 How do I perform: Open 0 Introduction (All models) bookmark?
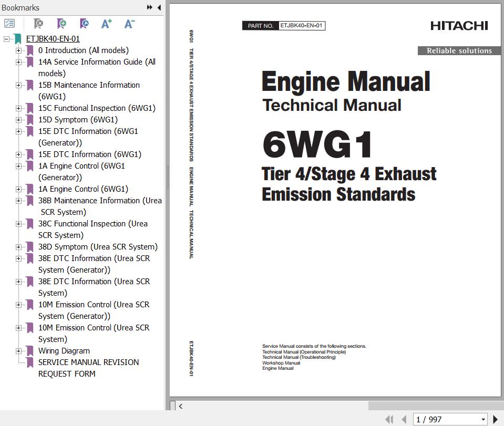pos(83,50)
